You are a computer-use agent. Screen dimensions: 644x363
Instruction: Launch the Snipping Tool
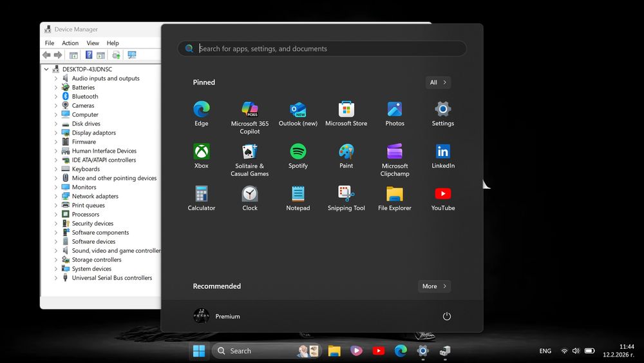[346, 199]
